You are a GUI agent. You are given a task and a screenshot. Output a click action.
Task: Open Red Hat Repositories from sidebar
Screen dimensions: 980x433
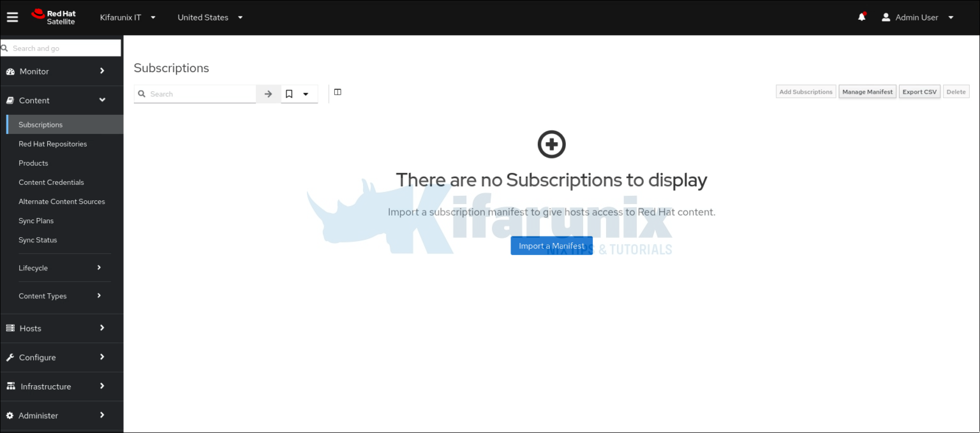click(x=52, y=143)
